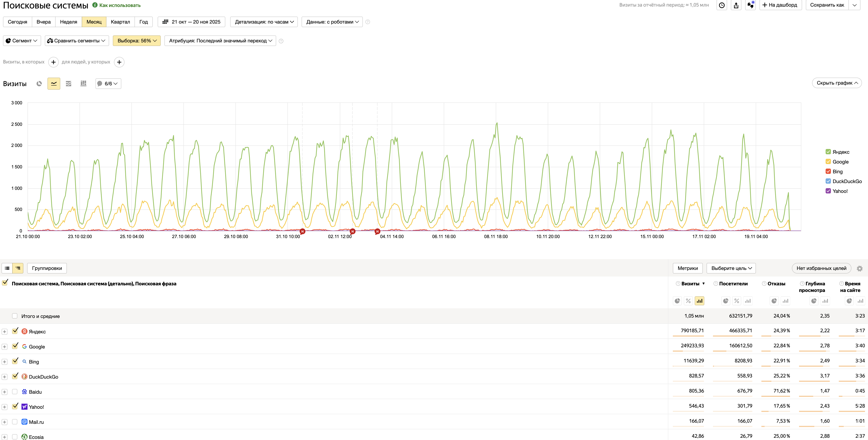
Task: Enable the Baidu row checkbox
Action: click(x=15, y=391)
